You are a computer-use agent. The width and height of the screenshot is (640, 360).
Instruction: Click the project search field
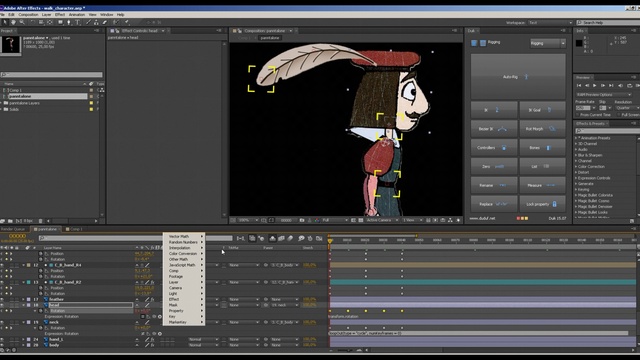(x=51, y=75)
